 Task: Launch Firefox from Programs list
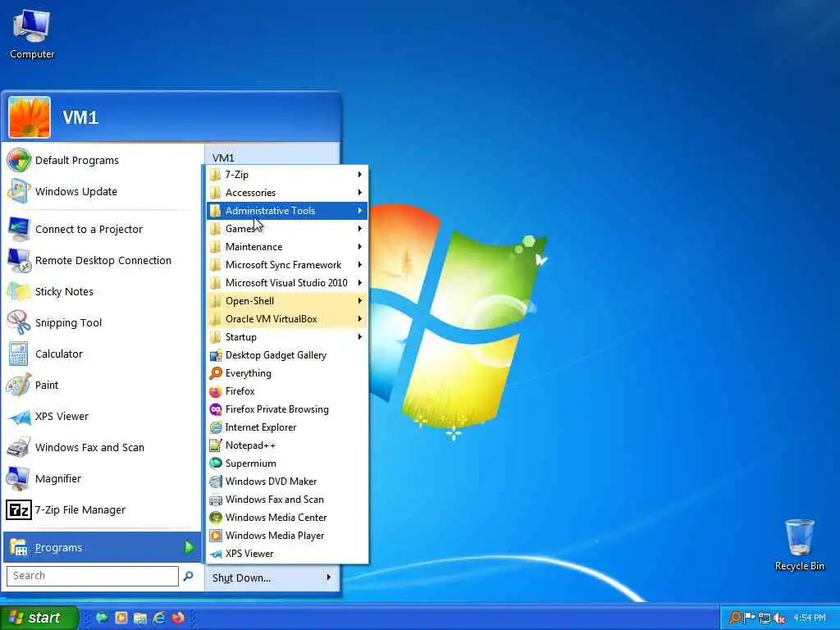coord(287,391)
